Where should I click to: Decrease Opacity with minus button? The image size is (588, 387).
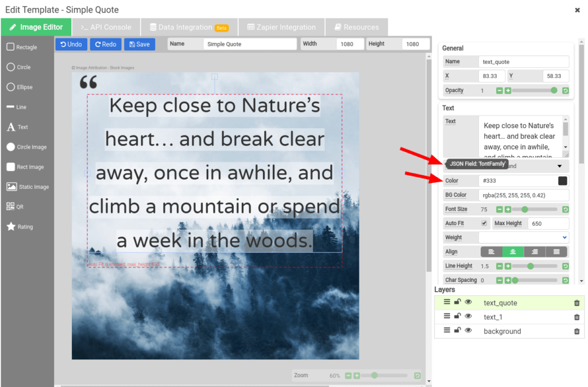[x=499, y=91]
